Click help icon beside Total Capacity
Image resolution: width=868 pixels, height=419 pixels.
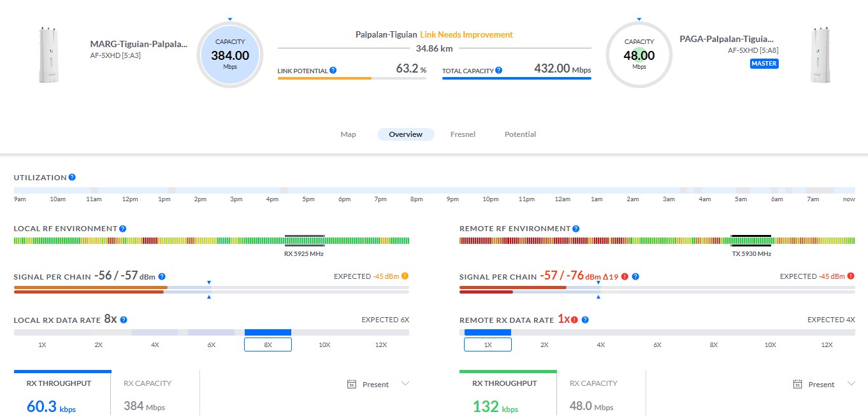pyautogui.click(x=498, y=71)
